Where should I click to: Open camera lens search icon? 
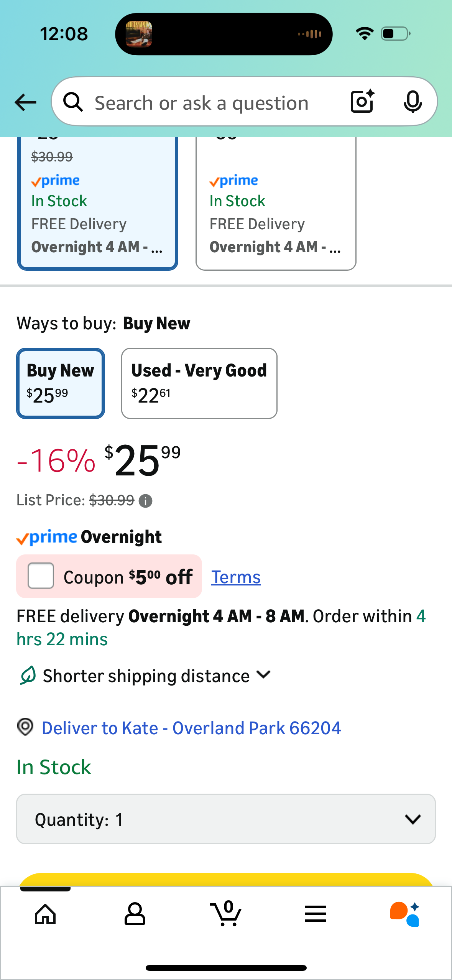click(362, 102)
